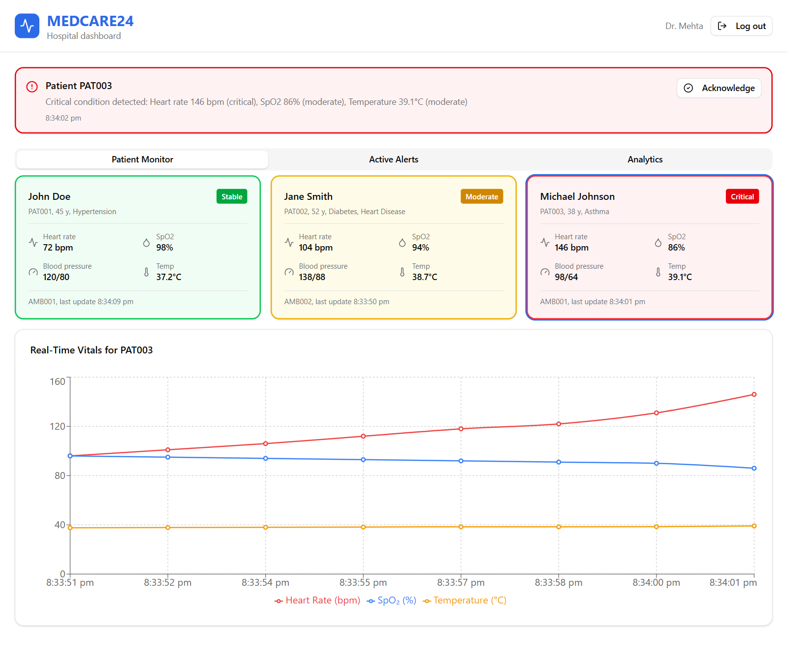
Task: Click the Moderate status badge on Jane Smith
Action: [482, 196]
